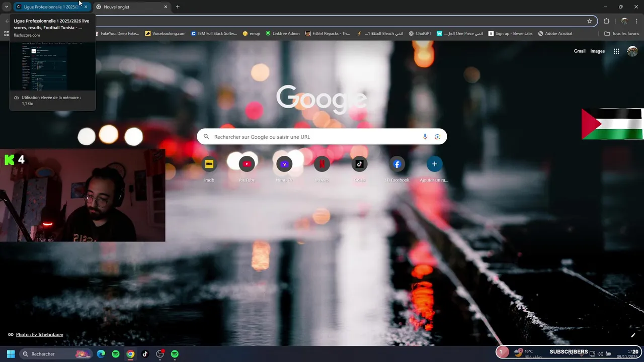644x362 pixels.
Task: Click the flashscore tab preview thumbnail
Action: tap(52, 66)
